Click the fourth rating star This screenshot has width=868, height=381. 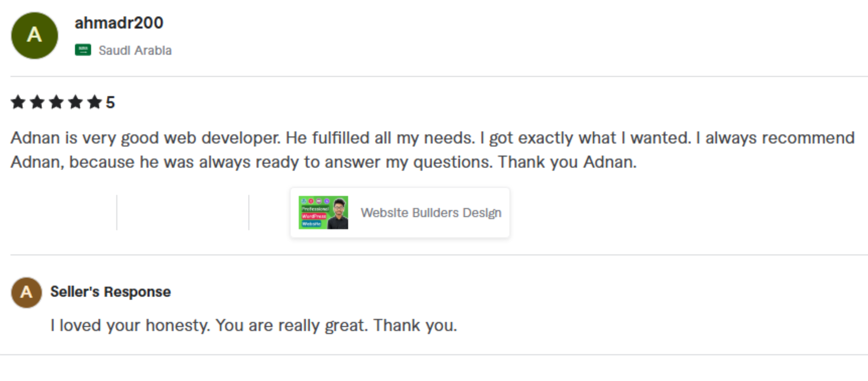pos(75,102)
